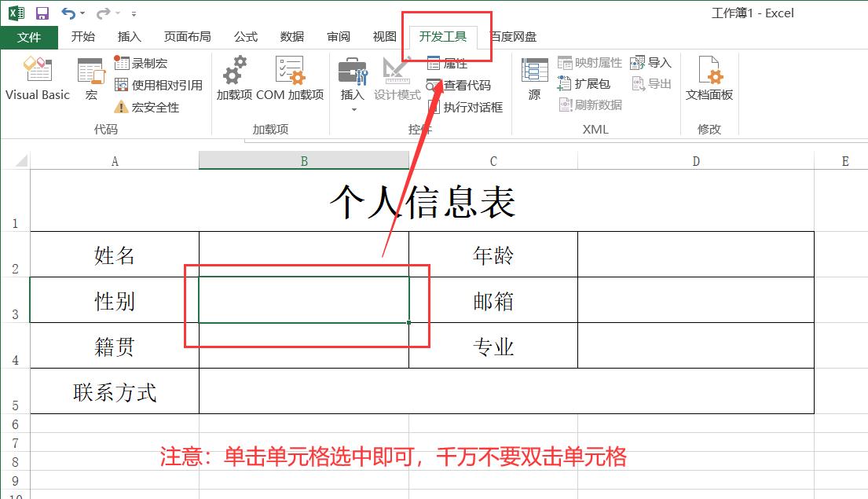868x499 pixels.
Task: Switch to the 数据 data tab
Action: pyautogui.click(x=291, y=37)
